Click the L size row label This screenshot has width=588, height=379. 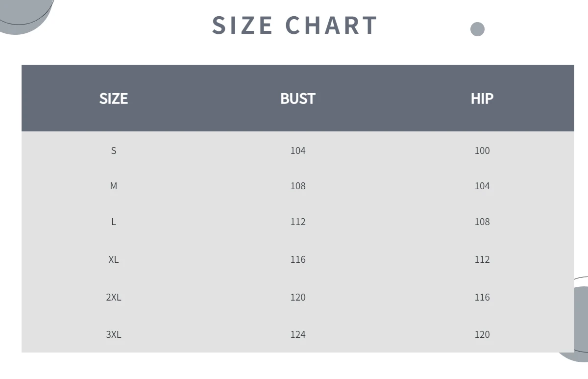click(113, 222)
